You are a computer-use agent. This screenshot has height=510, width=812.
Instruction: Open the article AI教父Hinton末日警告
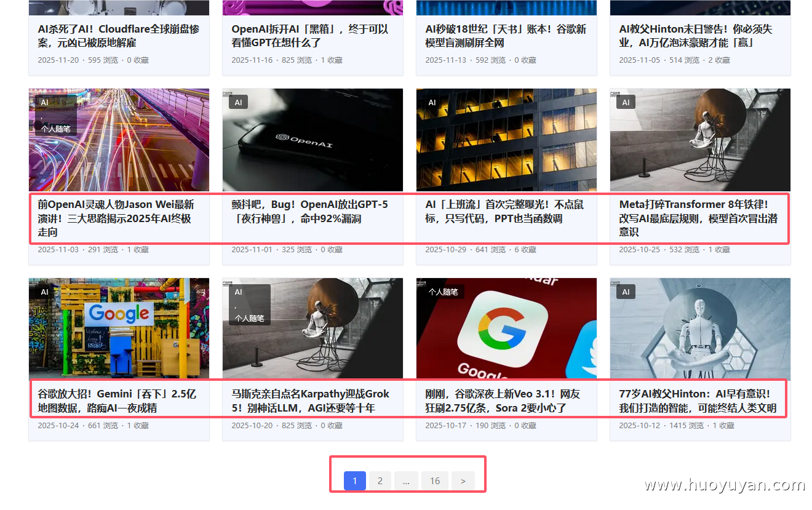pyautogui.click(x=696, y=36)
